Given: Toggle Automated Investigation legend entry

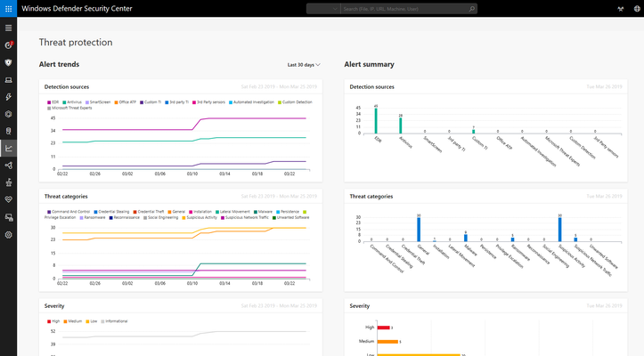Looking at the screenshot, I should 251,102.
